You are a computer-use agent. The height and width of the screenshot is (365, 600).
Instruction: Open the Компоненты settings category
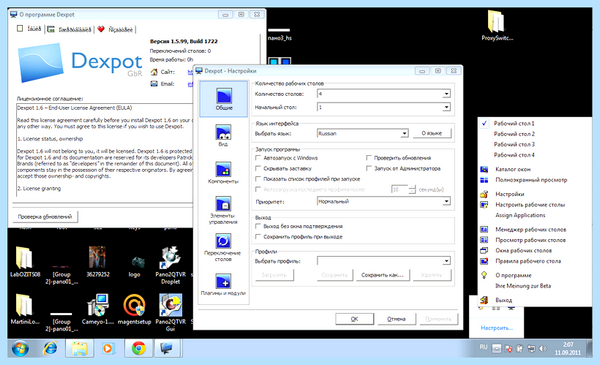click(x=223, y=172)
